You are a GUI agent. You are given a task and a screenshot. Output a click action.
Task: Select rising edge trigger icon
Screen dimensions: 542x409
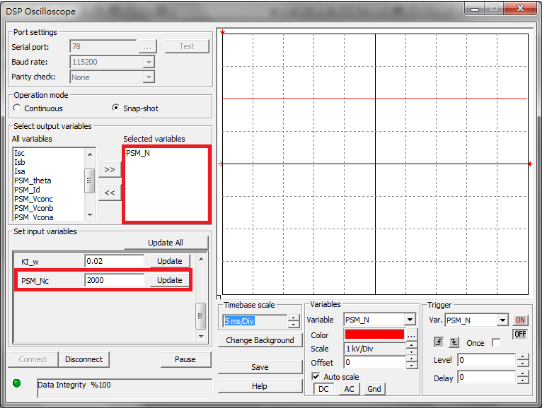438,342
